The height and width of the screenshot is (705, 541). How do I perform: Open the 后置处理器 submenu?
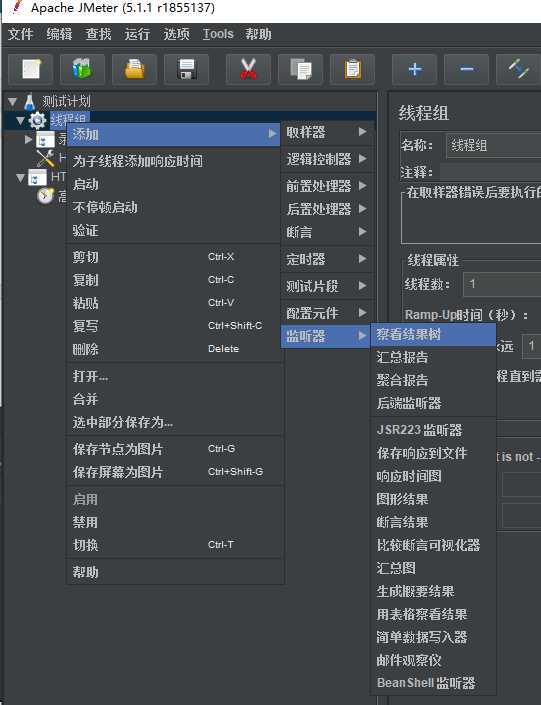(x=326, y=209)
